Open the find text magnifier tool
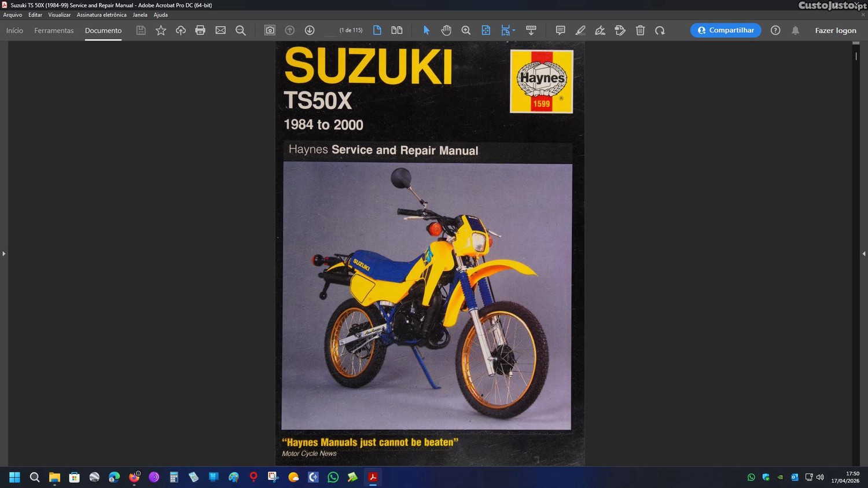Image resolution: width=868 pixels, height=488 pixels. point(241,31)
